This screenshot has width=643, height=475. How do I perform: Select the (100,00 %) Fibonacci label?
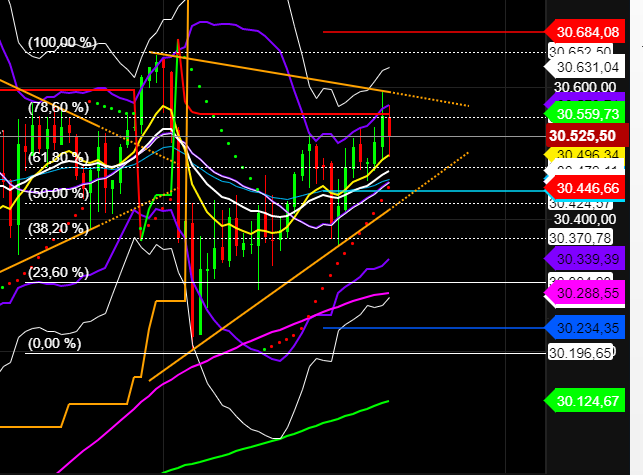click(x=62, y=42)
